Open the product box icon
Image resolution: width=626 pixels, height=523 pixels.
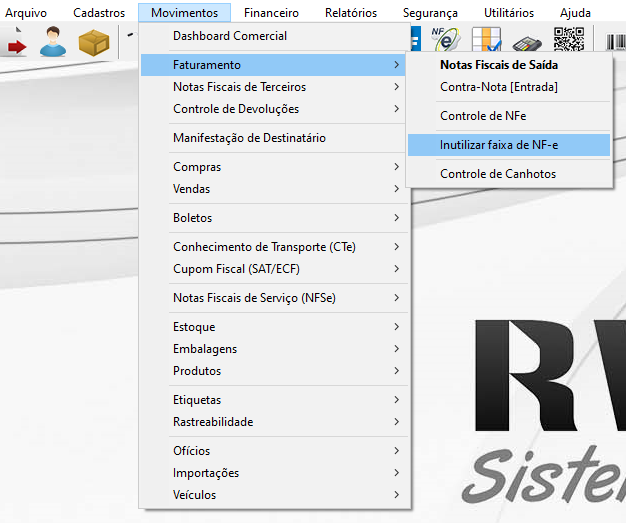[x=94, y=42]
